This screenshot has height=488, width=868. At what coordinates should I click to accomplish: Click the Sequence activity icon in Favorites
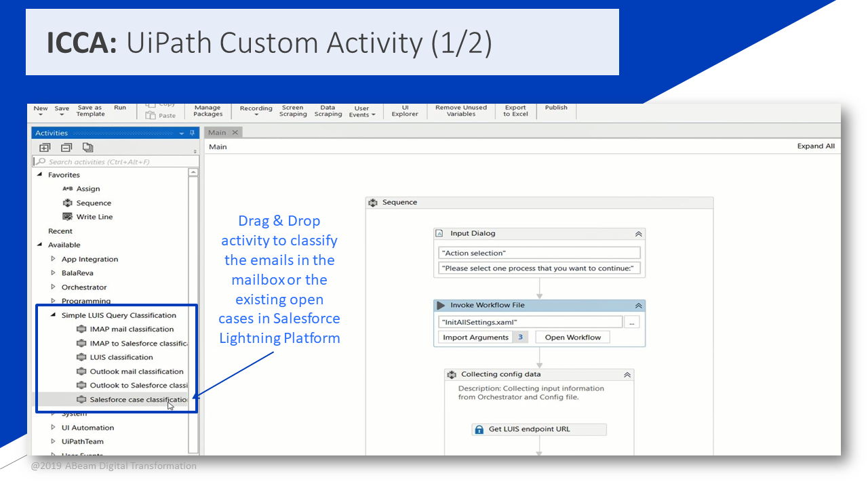click(67, 203)
